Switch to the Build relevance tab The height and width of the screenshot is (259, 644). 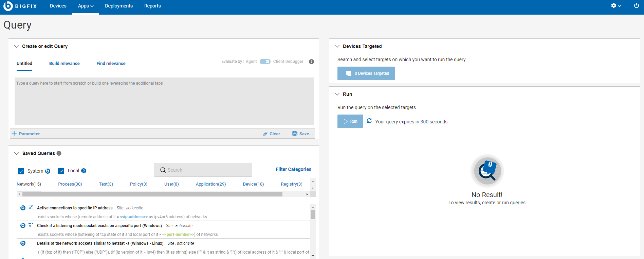(65, 64)
